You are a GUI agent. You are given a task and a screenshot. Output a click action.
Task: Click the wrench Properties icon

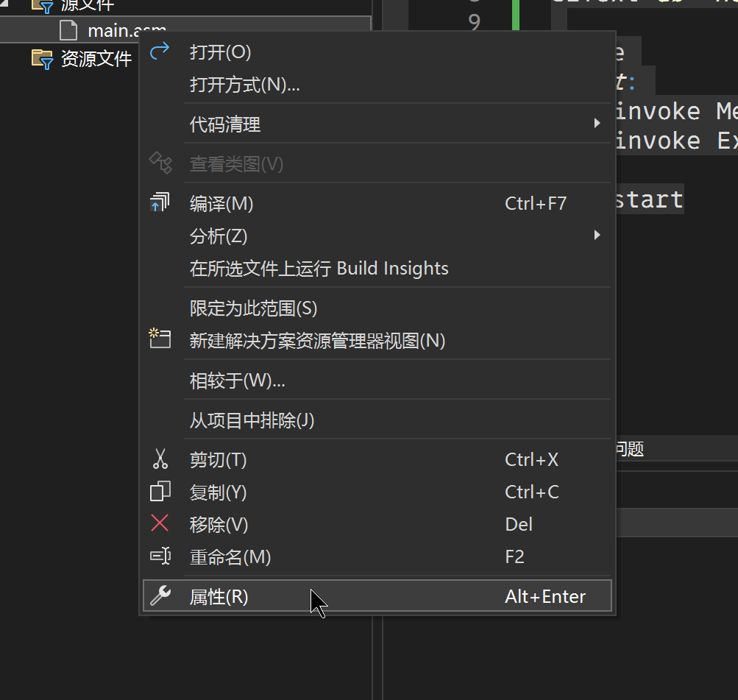coord(160,596)
